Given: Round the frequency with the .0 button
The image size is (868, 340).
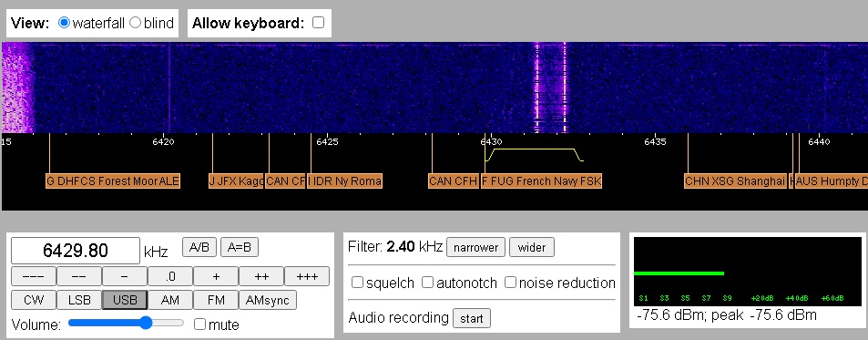Looking at the screenshot, I should coord(170,276).
